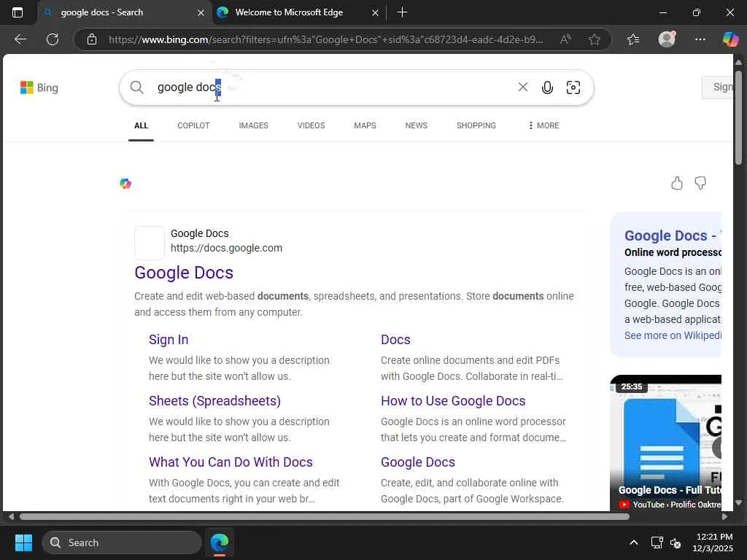Image resolution: width=747 pixels, height=560 pixels.
Task: Submit search with magnifier icon
Action: click(x=136, y=87)
